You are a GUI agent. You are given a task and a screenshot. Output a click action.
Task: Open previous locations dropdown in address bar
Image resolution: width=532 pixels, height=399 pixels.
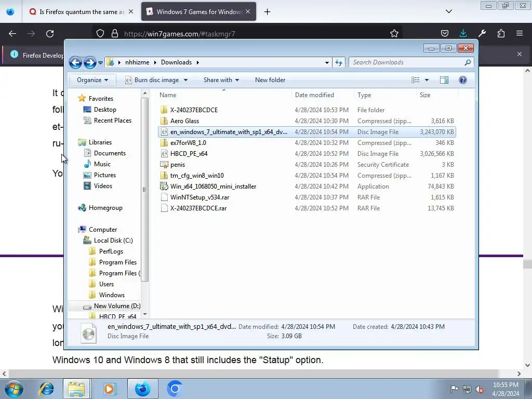[x=327, y=62]
